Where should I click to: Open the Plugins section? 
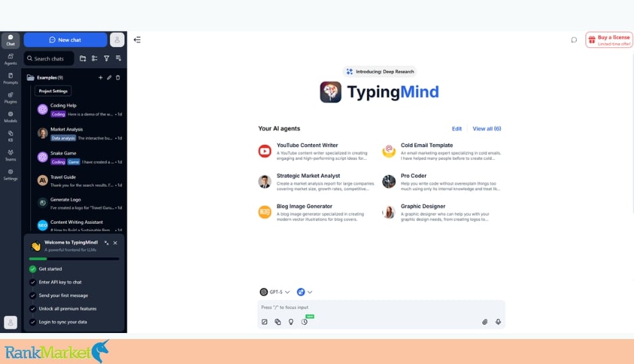[x=11, y=98]
